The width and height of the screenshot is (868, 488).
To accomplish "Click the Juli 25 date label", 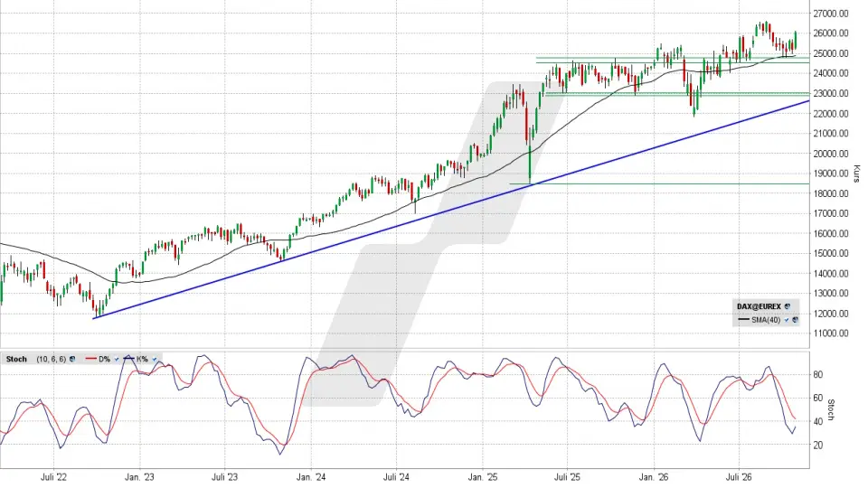I will pos(568,477).
